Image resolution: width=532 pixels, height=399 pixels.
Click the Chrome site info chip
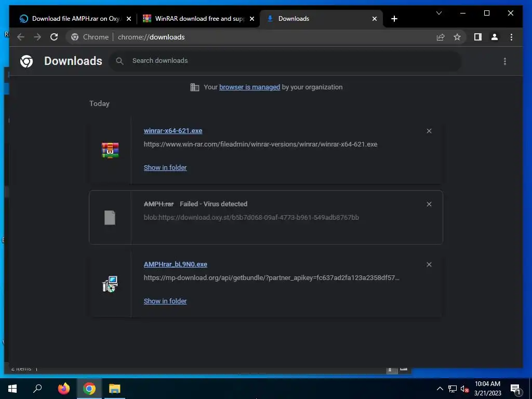(90, 37)
